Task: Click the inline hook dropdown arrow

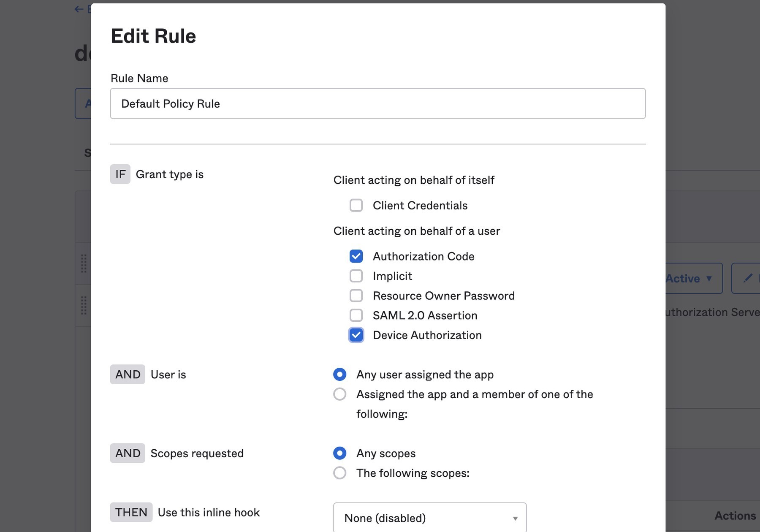Action: pyautogui.click(x=515, y=518)
